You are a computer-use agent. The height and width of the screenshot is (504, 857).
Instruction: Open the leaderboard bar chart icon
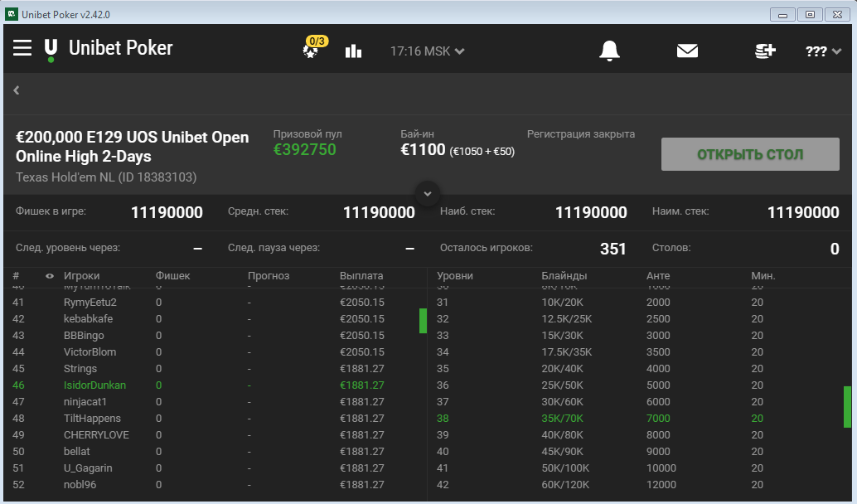click(354, 51)
